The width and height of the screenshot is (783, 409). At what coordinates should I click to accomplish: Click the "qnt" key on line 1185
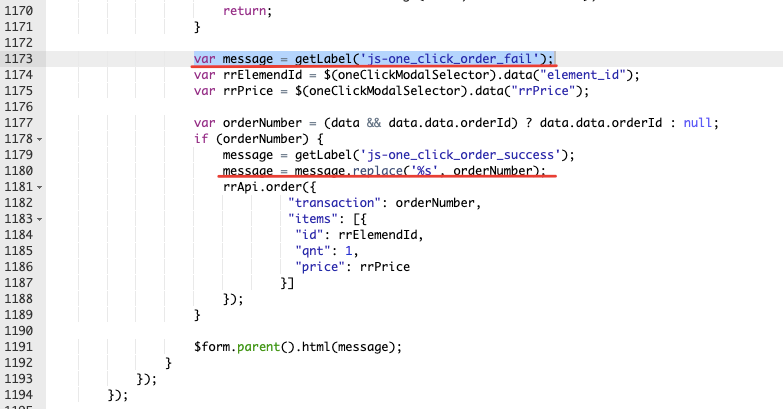click(313, 251)
